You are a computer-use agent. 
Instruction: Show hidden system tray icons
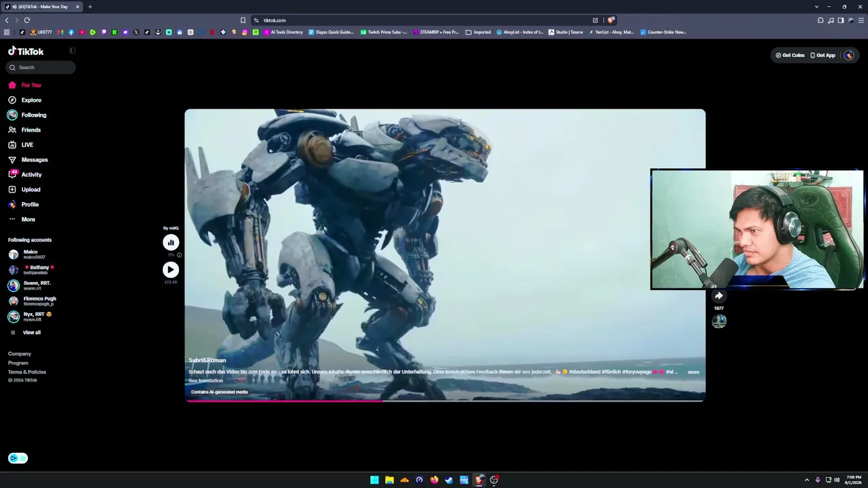(x=806, y=480)
